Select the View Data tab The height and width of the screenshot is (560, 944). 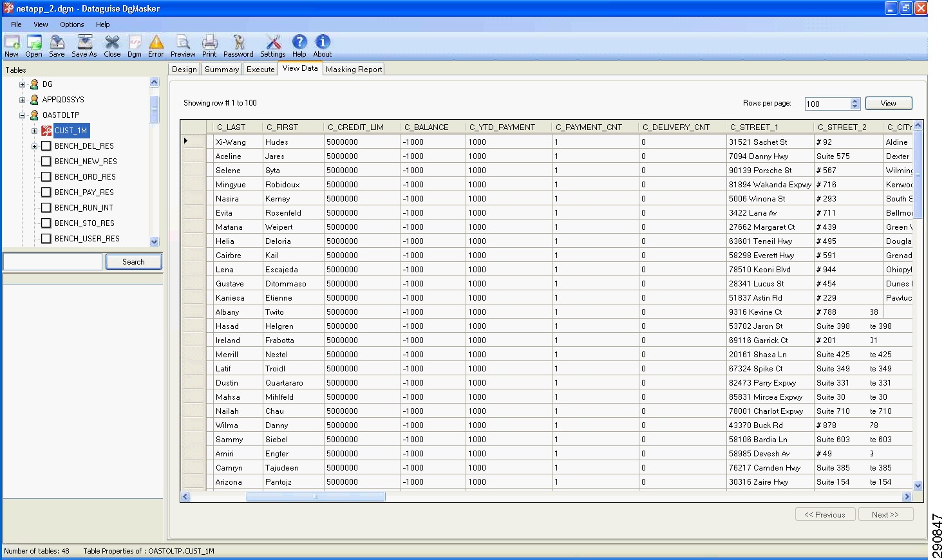click(300, 68)
